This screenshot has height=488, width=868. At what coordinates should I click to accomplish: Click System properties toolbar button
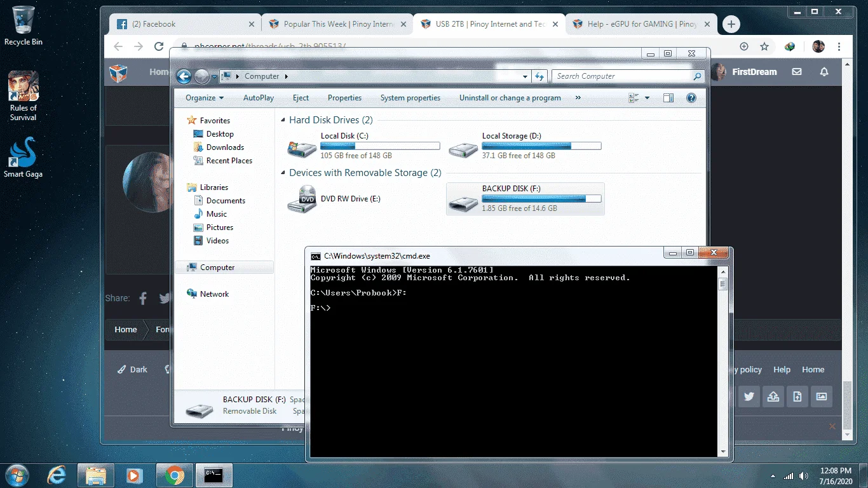pos(410,98)
